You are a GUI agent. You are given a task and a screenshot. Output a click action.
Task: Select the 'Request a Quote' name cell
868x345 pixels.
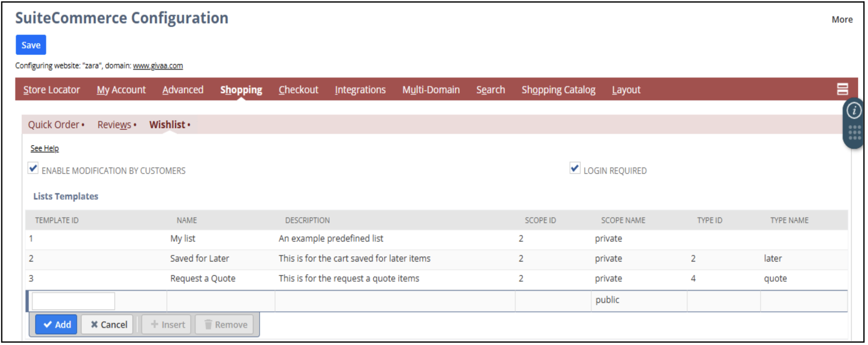(203, 279)
